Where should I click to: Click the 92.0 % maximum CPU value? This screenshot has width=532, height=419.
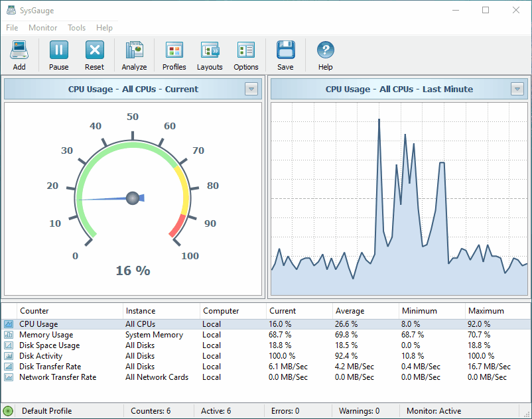click(479, 324)
